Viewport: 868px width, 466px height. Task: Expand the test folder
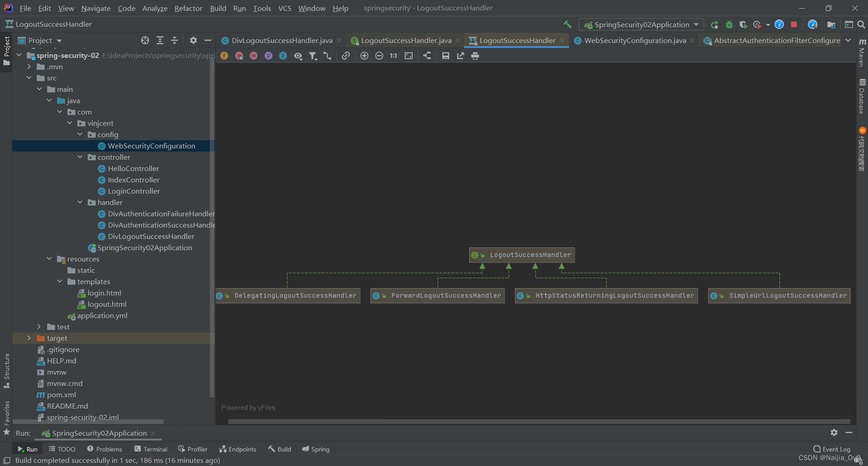click(x=39, y=327)
